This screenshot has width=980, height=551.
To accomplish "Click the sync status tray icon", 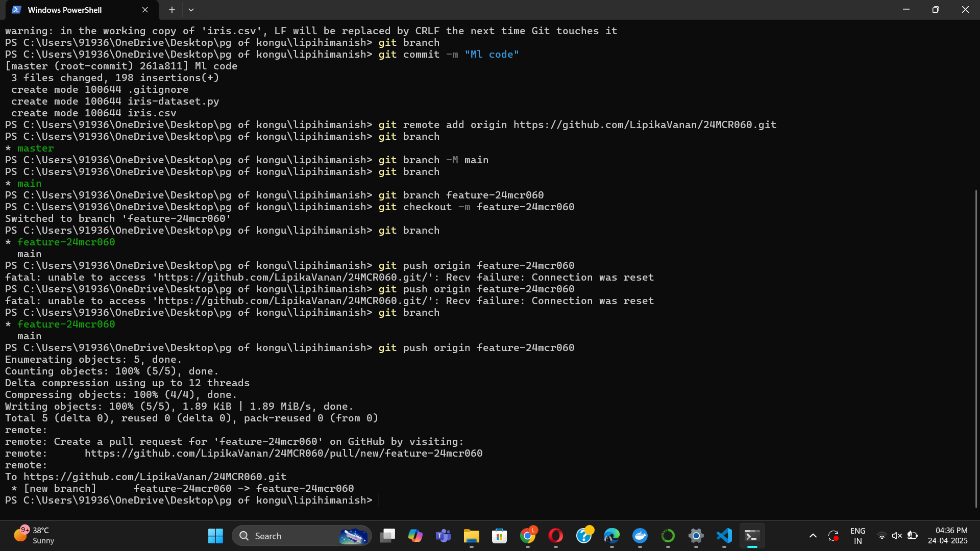I will coord(834,536).
